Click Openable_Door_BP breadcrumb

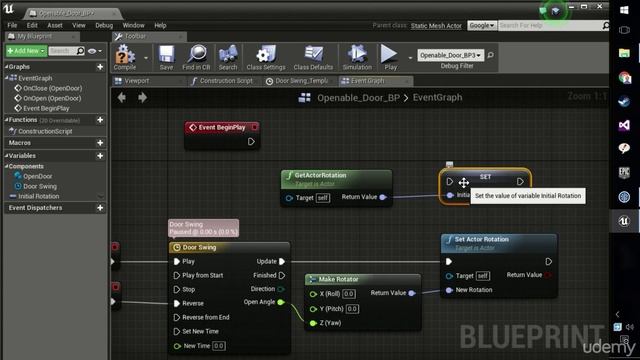(x=358, y=98)
